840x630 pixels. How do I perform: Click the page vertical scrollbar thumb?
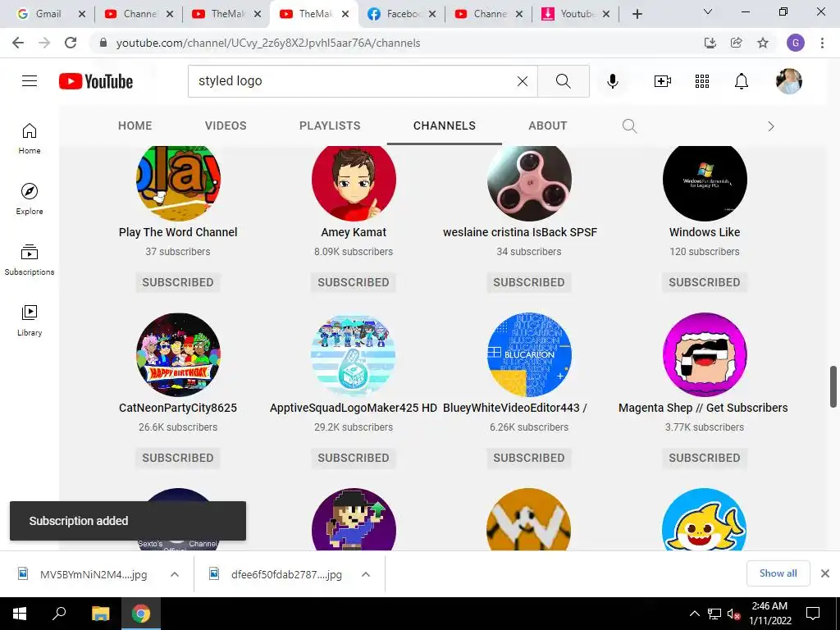[833, 387]
